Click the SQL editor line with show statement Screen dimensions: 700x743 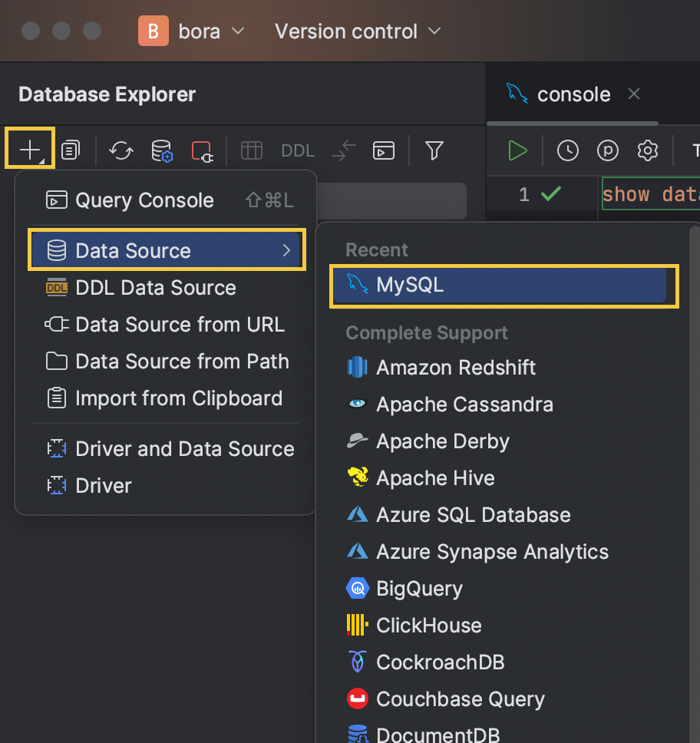pos(649,194)
